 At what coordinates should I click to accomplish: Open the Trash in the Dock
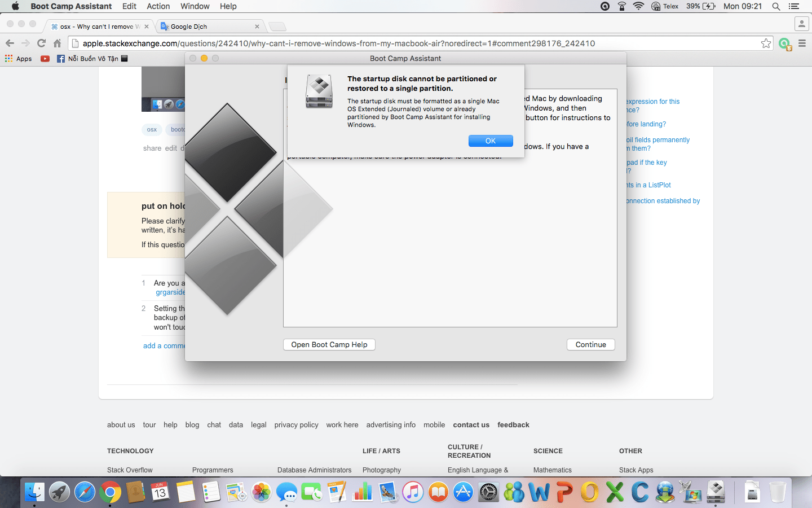777,492
